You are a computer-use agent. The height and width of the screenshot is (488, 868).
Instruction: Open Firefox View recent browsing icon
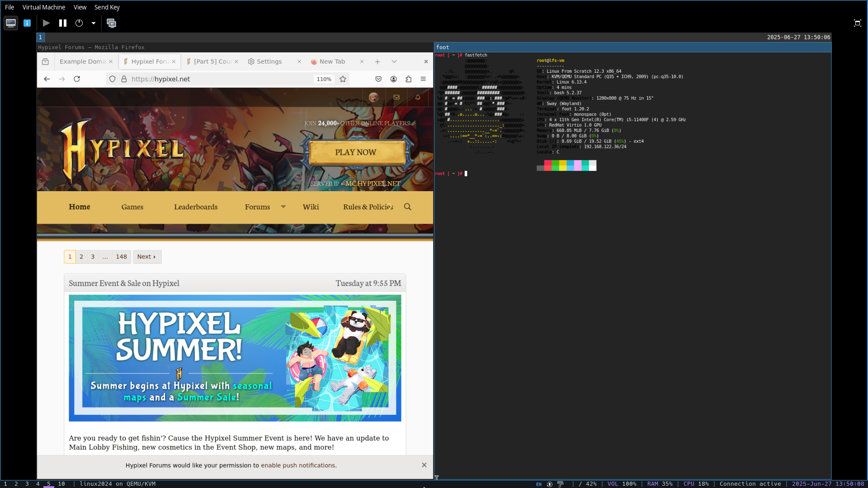coord(45,61)
